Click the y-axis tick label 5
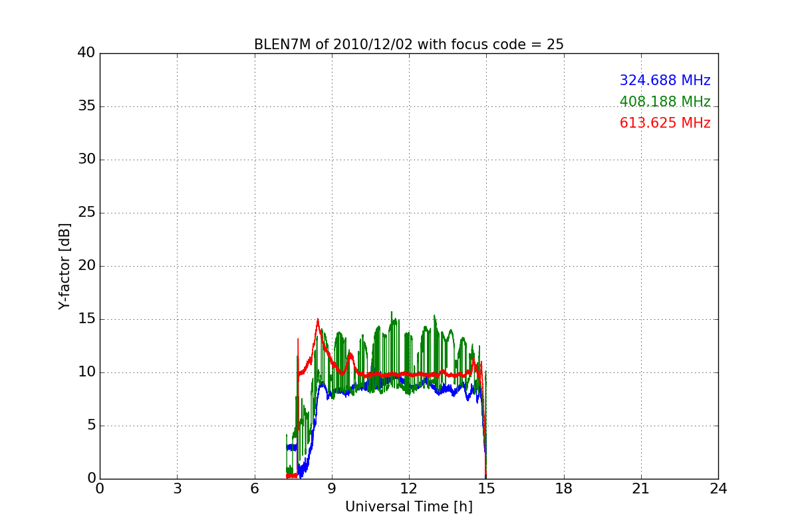 (91, 426)
